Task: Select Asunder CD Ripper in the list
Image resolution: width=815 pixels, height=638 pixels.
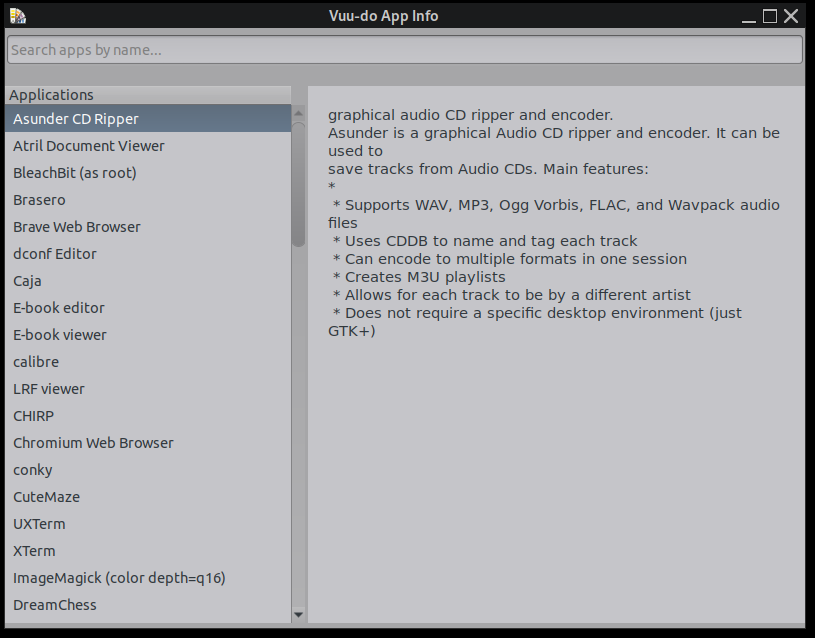Action: point(148,119)
